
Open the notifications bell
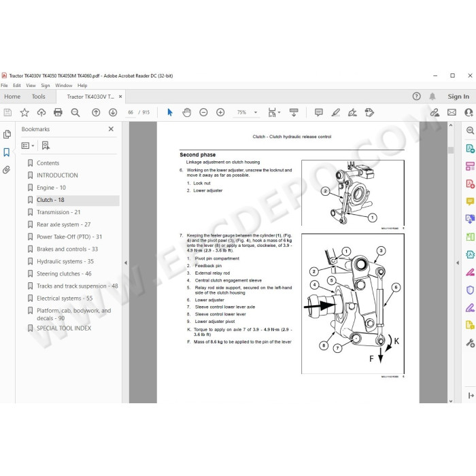432,97
